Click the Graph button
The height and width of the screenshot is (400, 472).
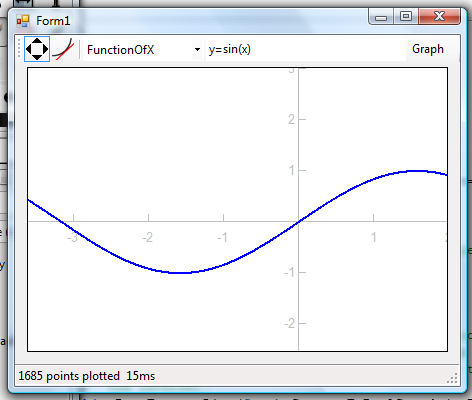[x=428, y=49]
